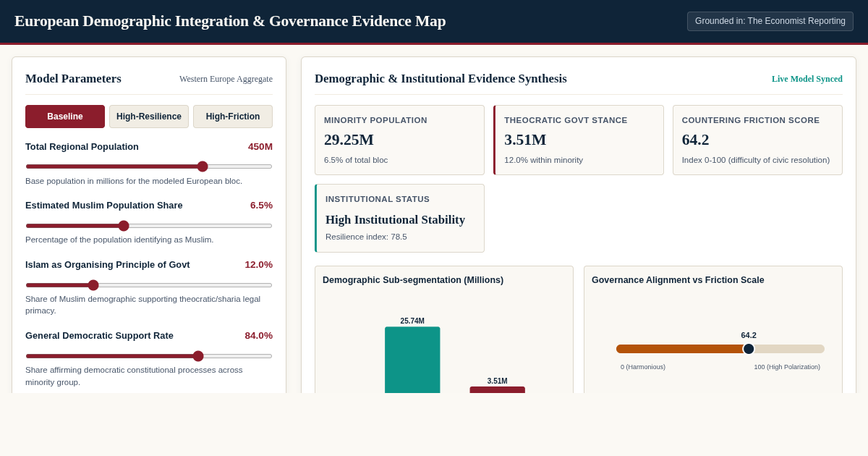Click the Model Parameters heading
Screen dimensions: 868x456
coord(73,79)
